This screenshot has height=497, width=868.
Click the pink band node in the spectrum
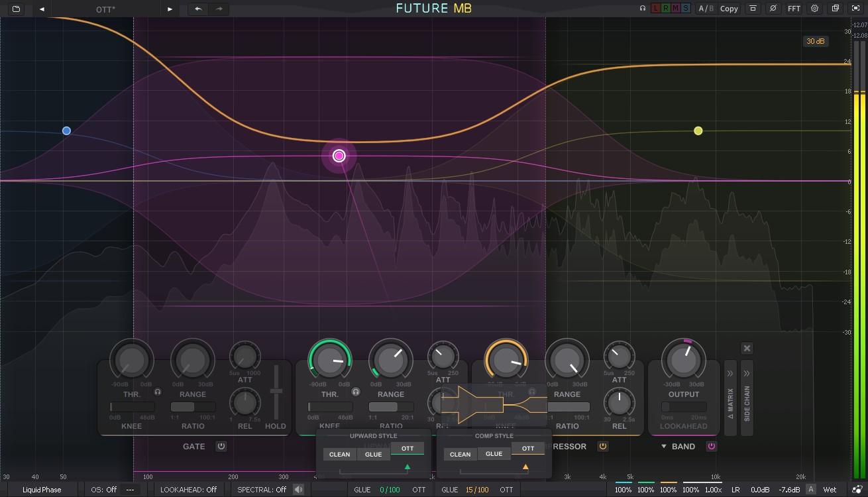point(339,155)
